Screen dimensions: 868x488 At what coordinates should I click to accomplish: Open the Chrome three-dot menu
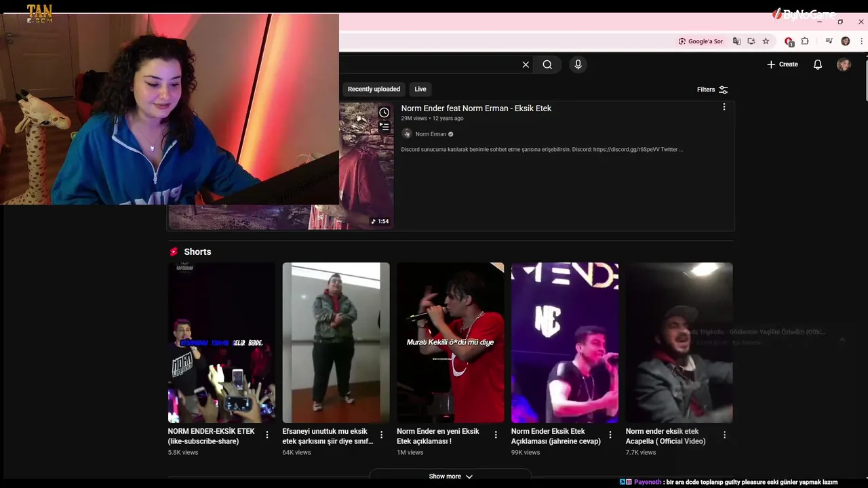861,41
